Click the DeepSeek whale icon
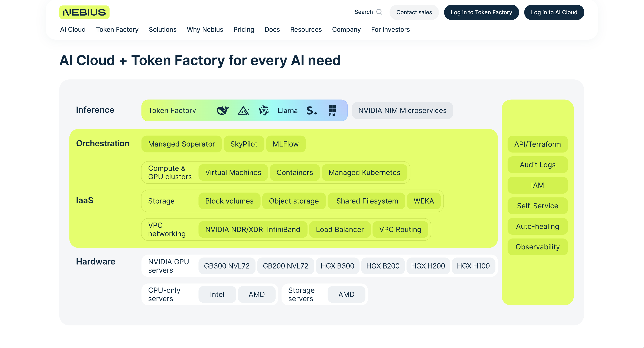Viewport: 644px width, 348px height. pos(222,110)
